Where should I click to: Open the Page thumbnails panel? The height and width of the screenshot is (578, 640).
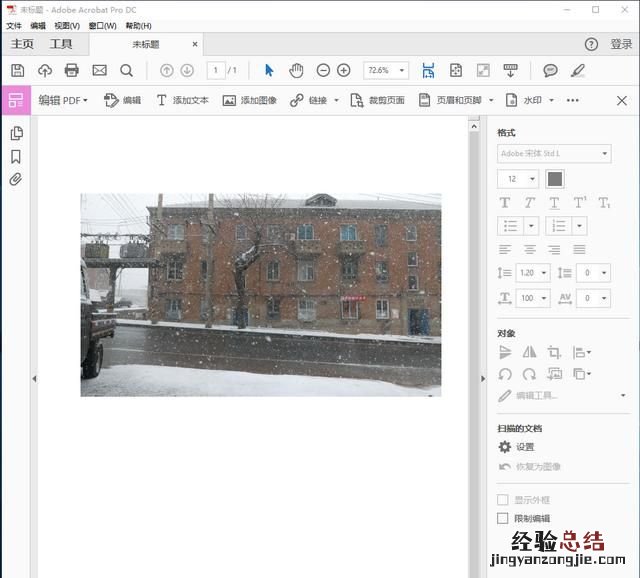tap(16, 133)
